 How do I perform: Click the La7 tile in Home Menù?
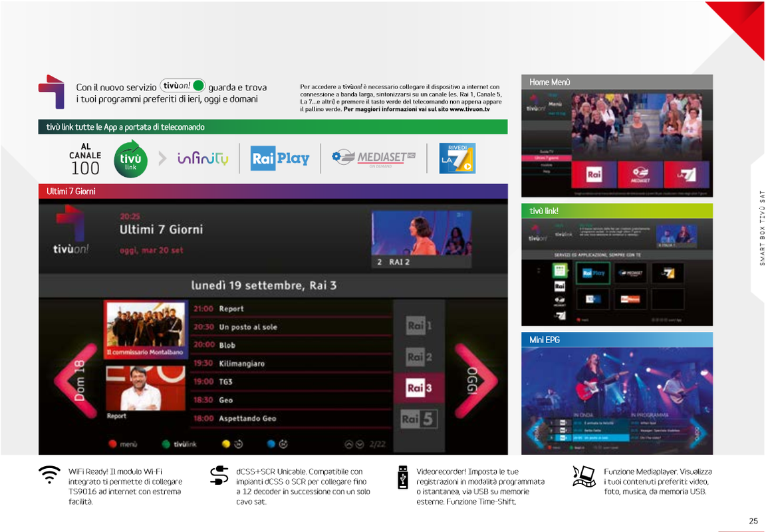click(x=687, y=174)
